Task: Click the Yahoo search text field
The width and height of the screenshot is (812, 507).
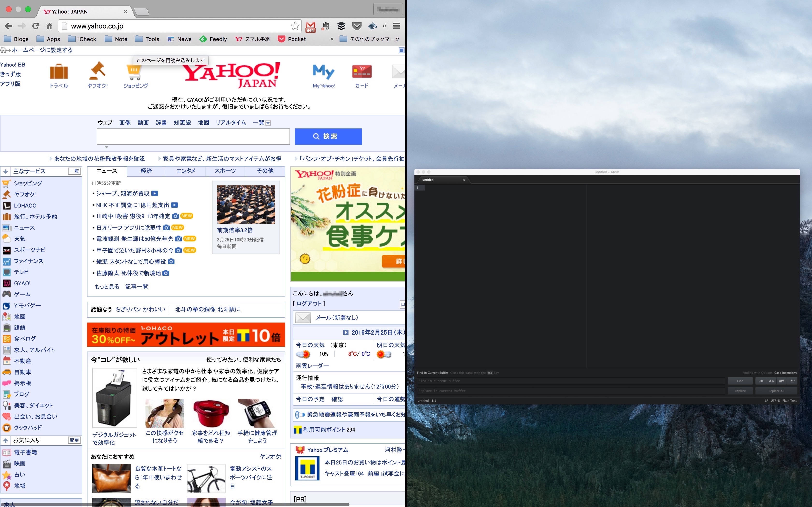Action: coord(193,136)
